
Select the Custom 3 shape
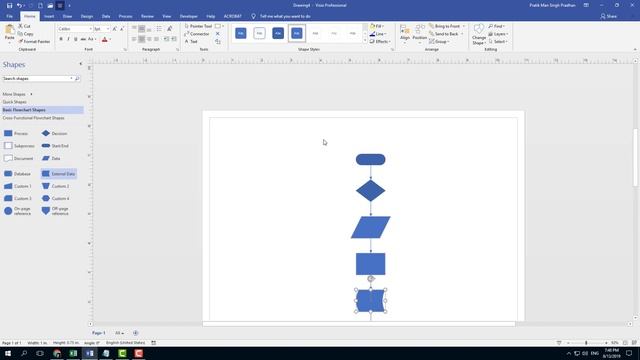coord(18,198)
